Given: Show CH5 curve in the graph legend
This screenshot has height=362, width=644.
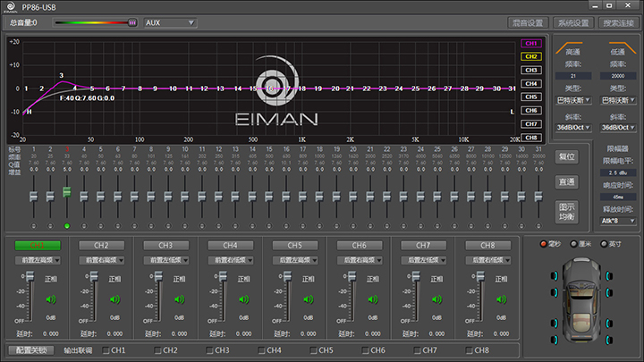Looking at the screenshot, I should (x=531, y=97).
